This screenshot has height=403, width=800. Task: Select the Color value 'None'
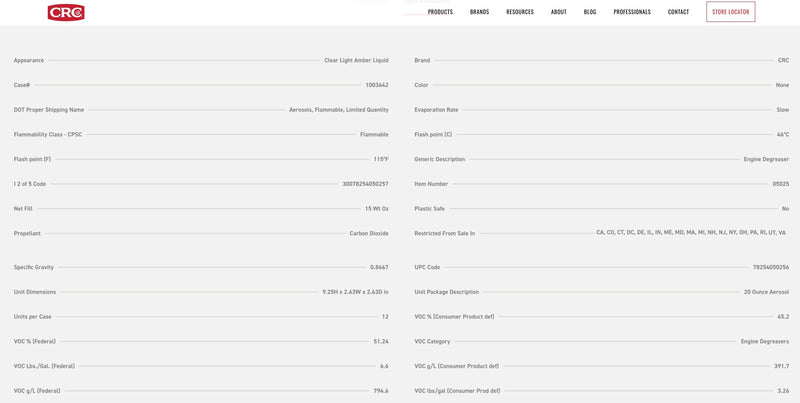pyautogui.click(x=783, y=85)
